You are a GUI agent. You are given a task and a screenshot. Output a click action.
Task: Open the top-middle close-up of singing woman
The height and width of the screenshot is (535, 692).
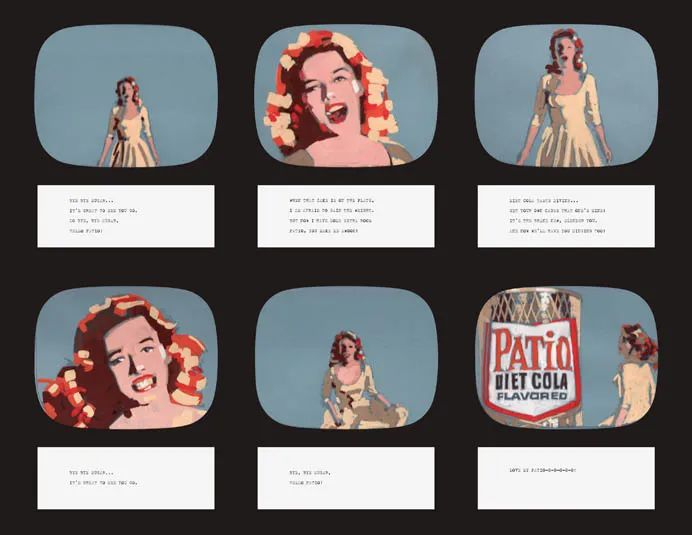pyautogui.click(x=346, y=96)
